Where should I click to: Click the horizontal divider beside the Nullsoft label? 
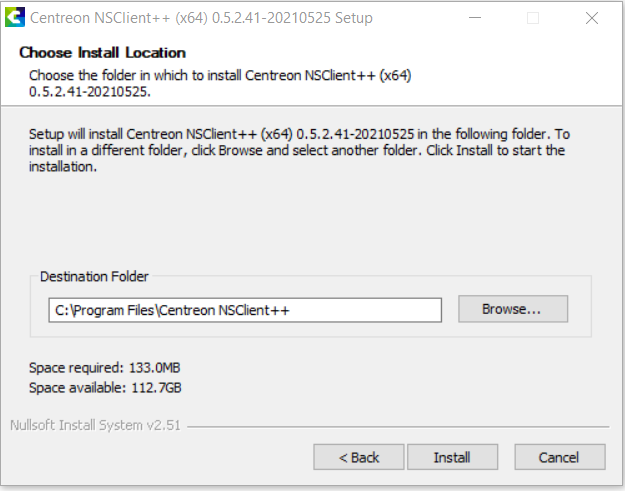tap(400, 425)
